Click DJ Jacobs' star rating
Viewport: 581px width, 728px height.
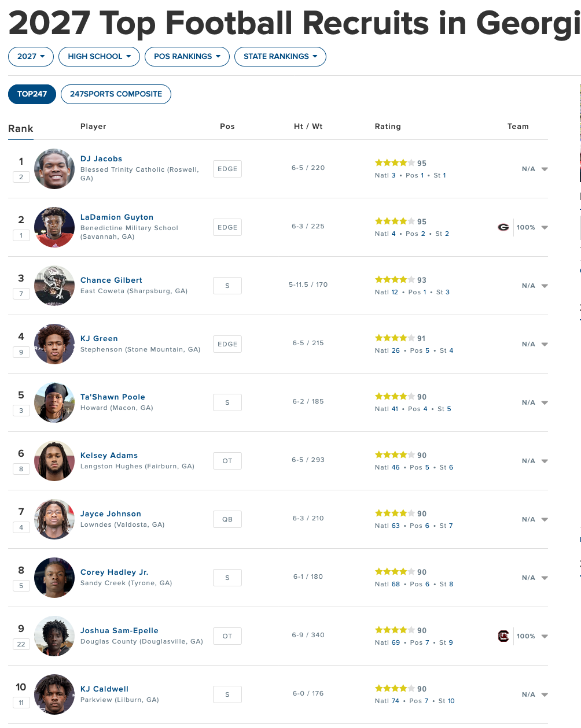coord(395,163)
